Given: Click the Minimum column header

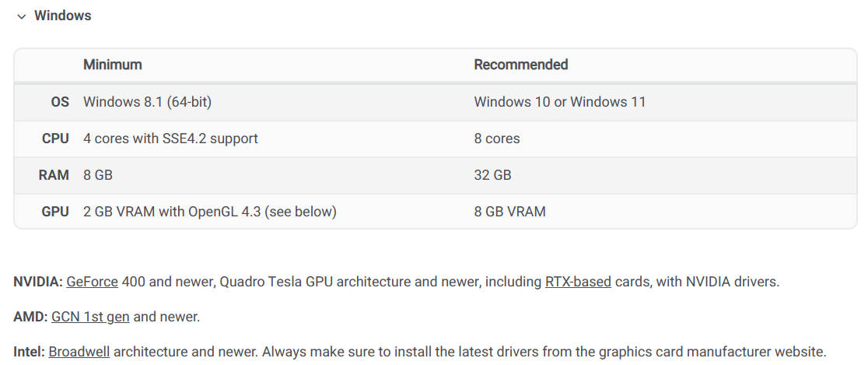Looking at the screenshot, I should 113,65.
